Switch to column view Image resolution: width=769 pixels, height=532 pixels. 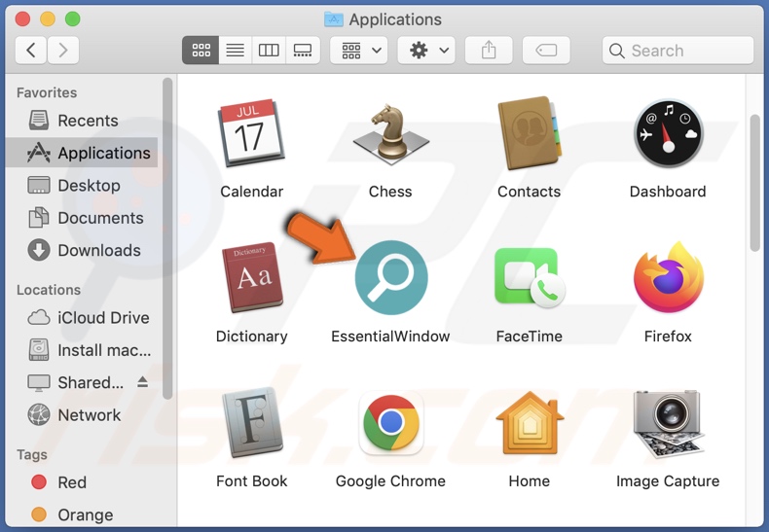coord(269,50)
